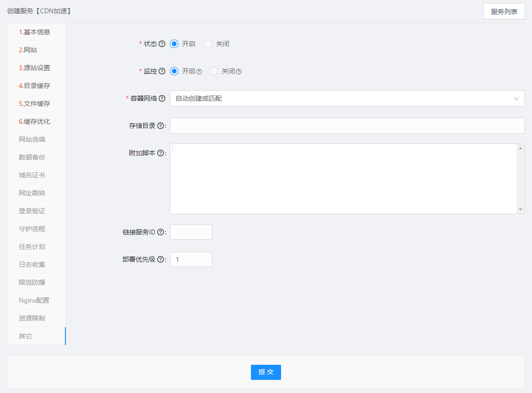Screen dimensions: 532x393
Task: Go to the 域名证书 tab
Action: [32, 175]
